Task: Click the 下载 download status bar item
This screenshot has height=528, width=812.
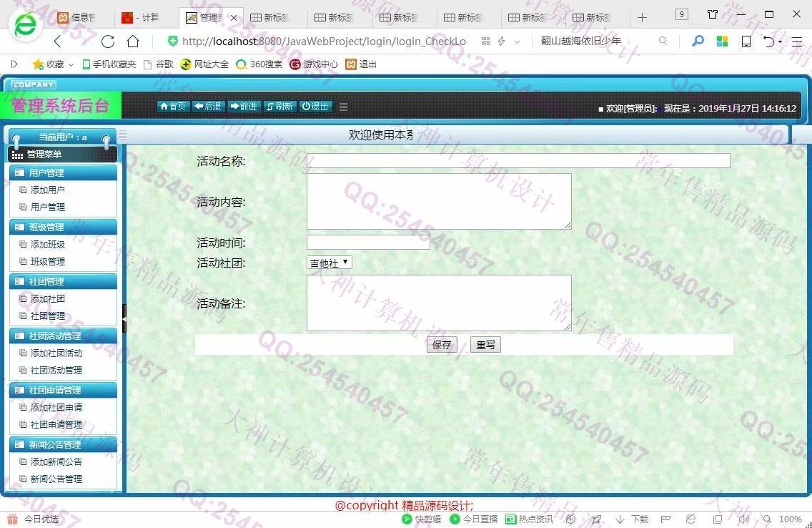Action: pos(632,519)
